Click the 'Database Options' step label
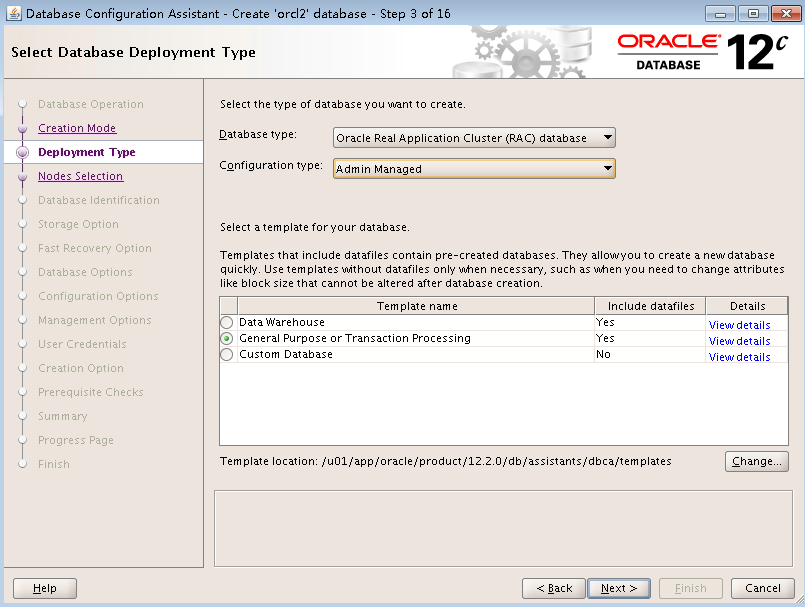 (85, 272)
